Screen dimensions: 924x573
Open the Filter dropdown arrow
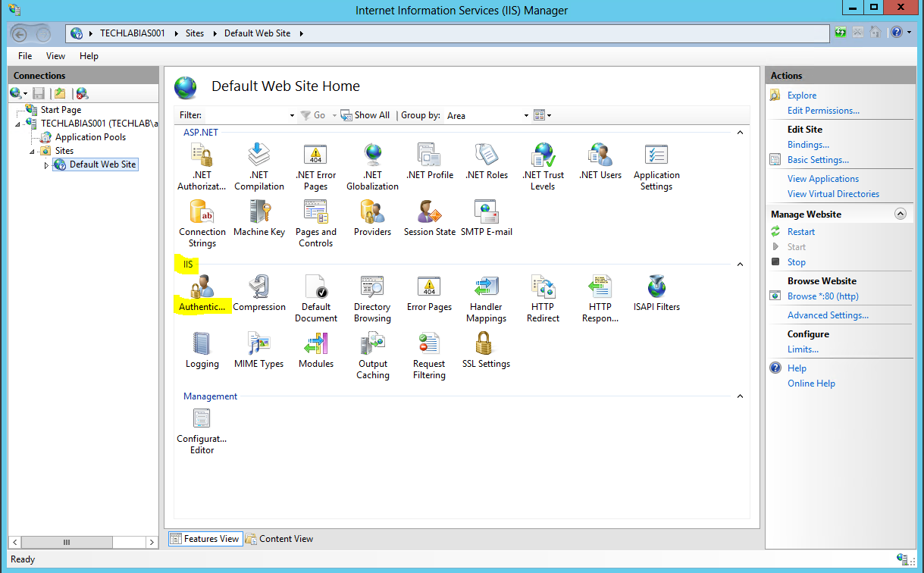293,115
